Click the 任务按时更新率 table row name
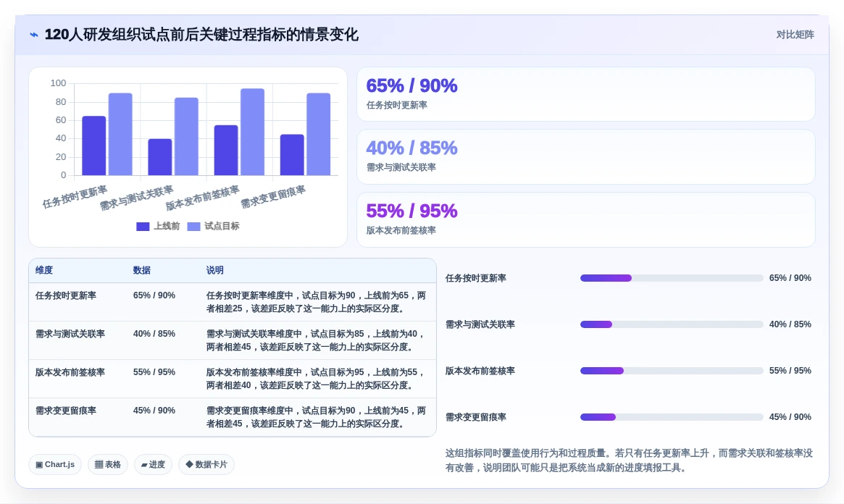 pyautogui.click(x=66, y=295)
